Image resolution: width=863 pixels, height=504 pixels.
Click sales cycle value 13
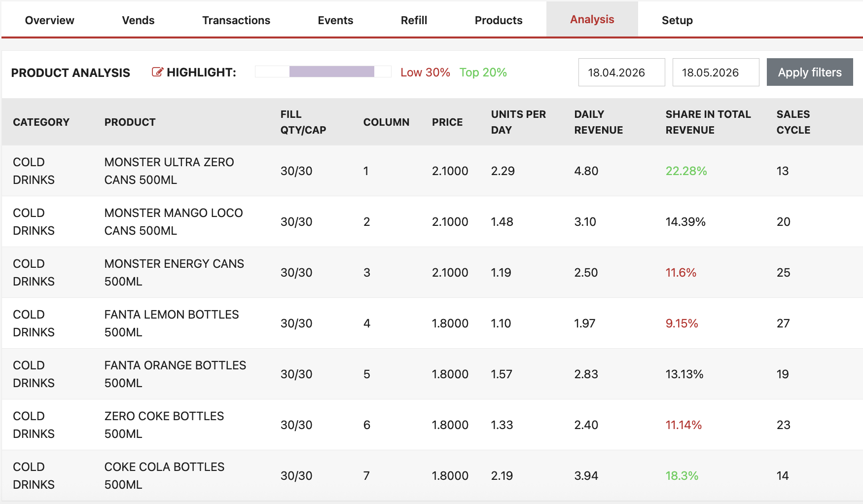click(783, 171)
